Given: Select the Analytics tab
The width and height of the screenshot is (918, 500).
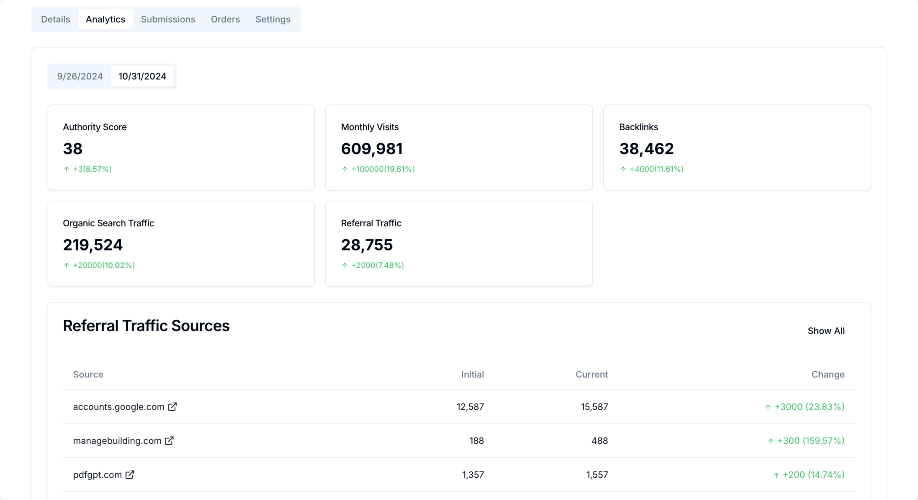Looking at the screenshot, I should (106, 19).
